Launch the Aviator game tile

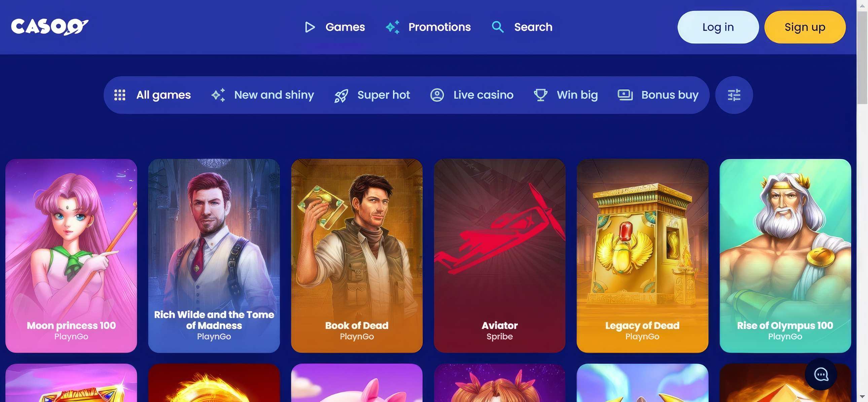coord(499,256)
